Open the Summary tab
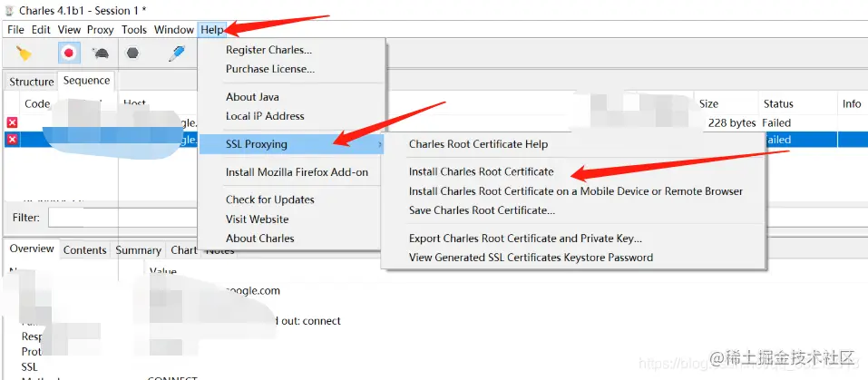 tap(138, 250)
